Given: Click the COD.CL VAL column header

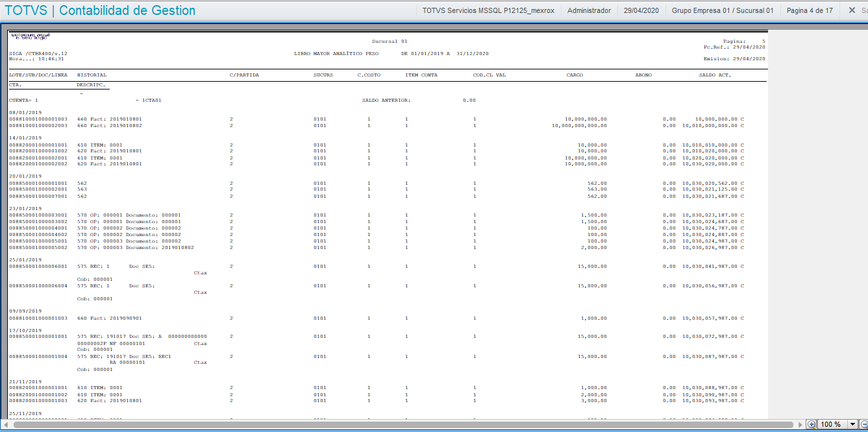Looking at the screenshot, I should pos(490,75).
